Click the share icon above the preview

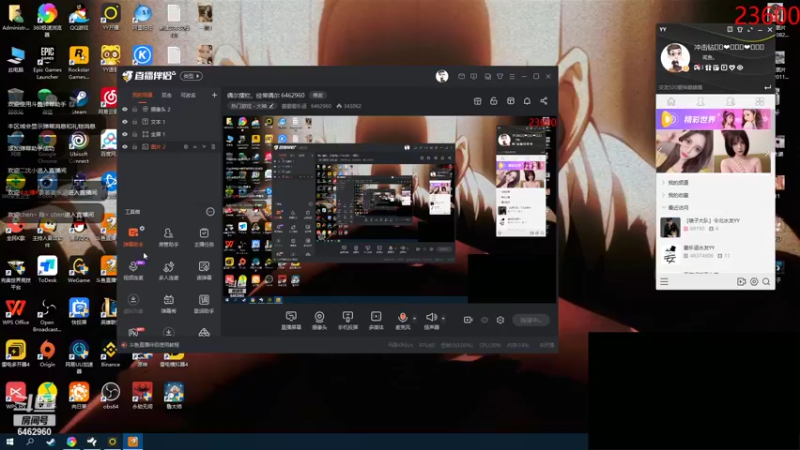544,101
